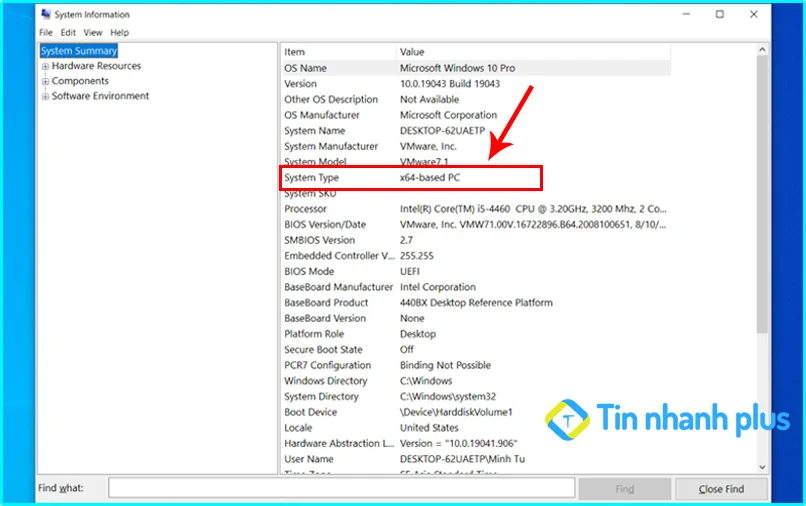Click the Windows Directory item
806x506 pixels.
(x=325, y=381)
